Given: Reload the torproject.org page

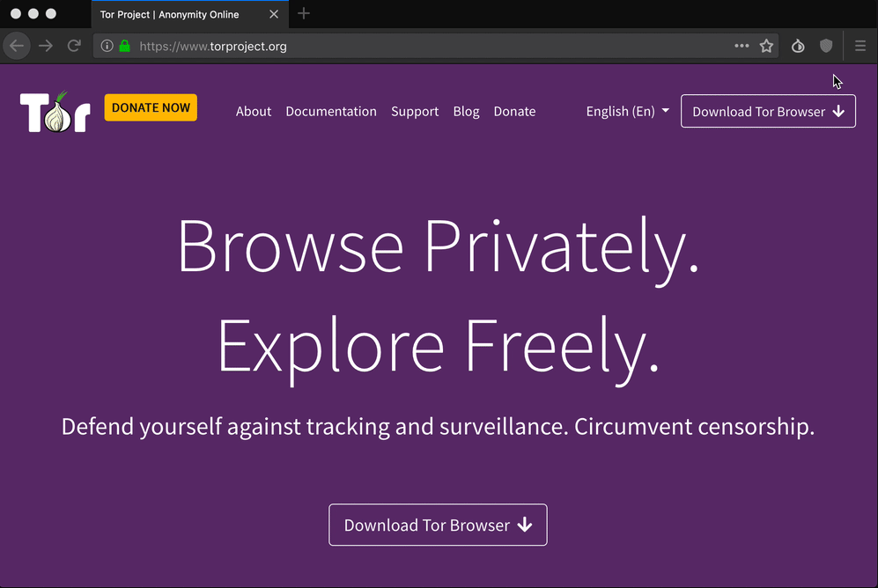Looking at the screenshot, I should 74,46.
